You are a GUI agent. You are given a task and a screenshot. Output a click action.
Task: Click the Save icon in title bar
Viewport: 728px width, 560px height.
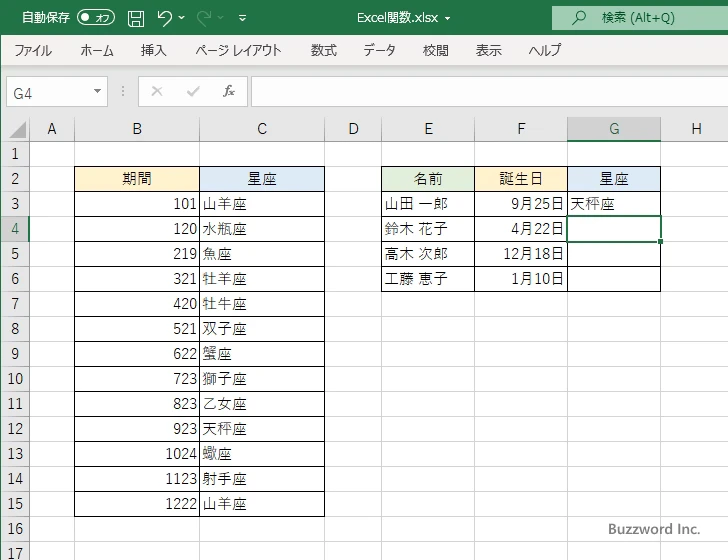click(x=136, y=18)
